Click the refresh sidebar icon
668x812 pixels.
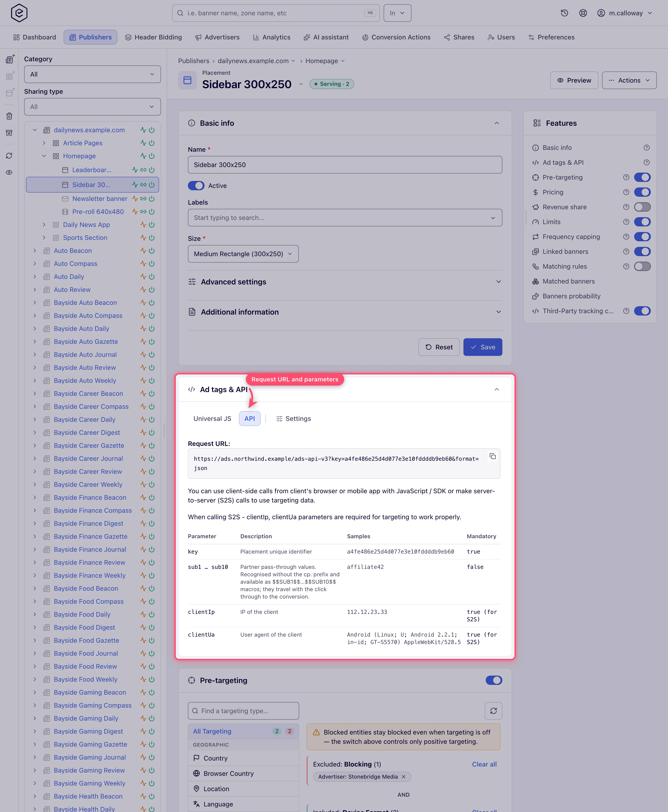9,155
